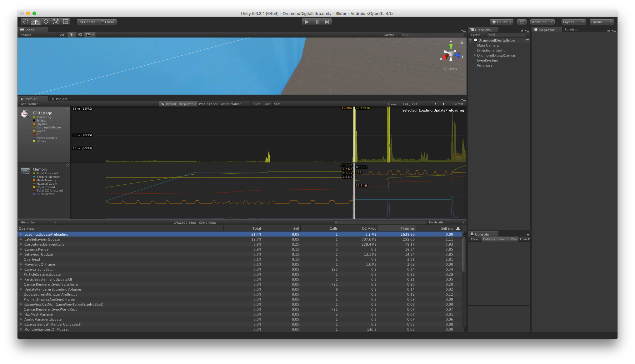Click the profiler Clear button
The image size is (635, 364).
[x=257, y=104]
